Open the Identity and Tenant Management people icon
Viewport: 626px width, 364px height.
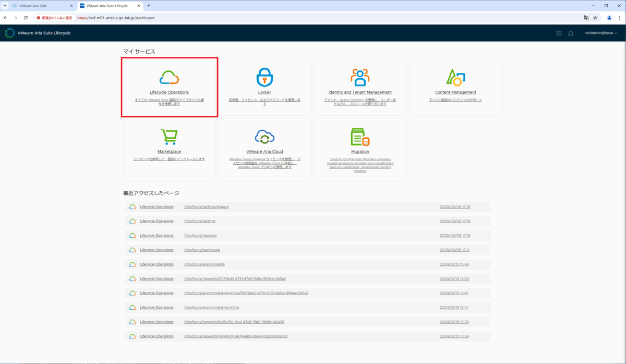click(x=360, y=78)
